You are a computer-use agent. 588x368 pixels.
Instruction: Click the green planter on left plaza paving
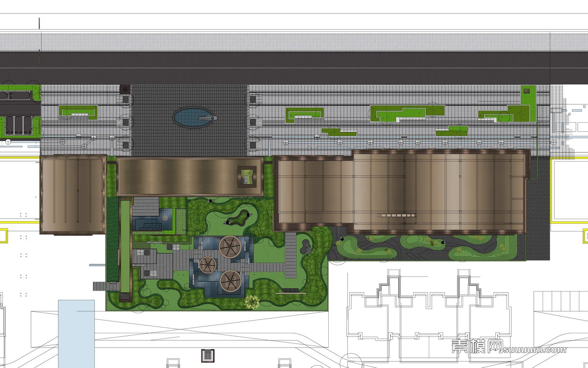(78, 112)
